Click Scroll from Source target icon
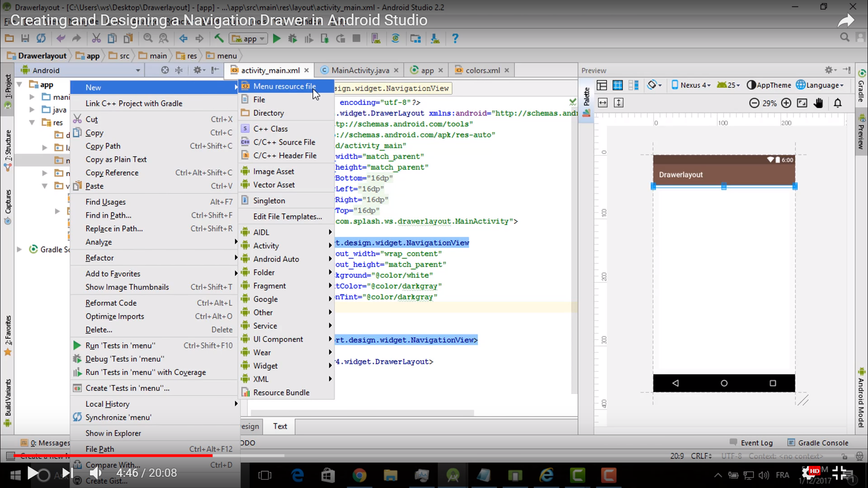The image size is (868, 488). point(165,70)
